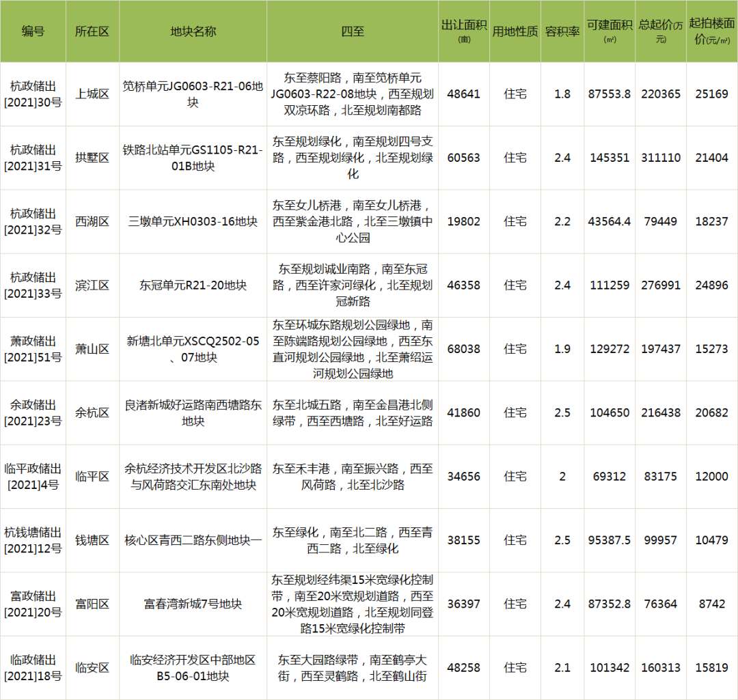738x700 pixels.
Task: Click floor price value 15819
Action: pos(712,667)
